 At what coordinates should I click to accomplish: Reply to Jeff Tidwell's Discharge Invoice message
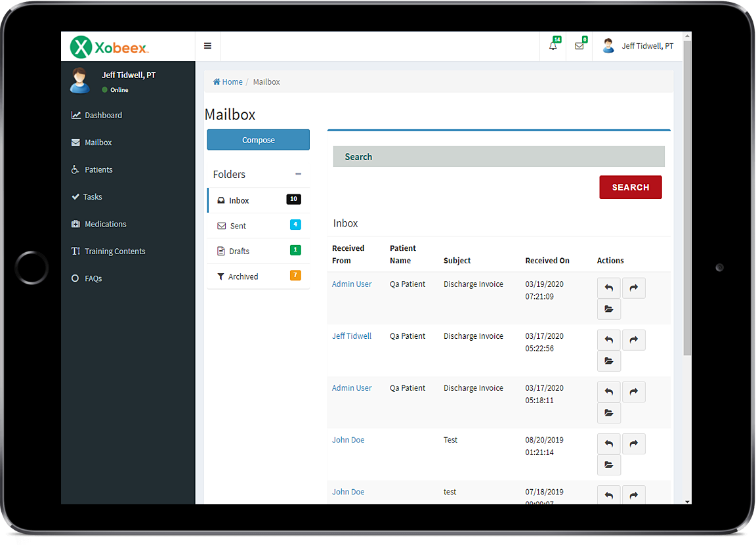pyautogui.click(x=608, y=340)
